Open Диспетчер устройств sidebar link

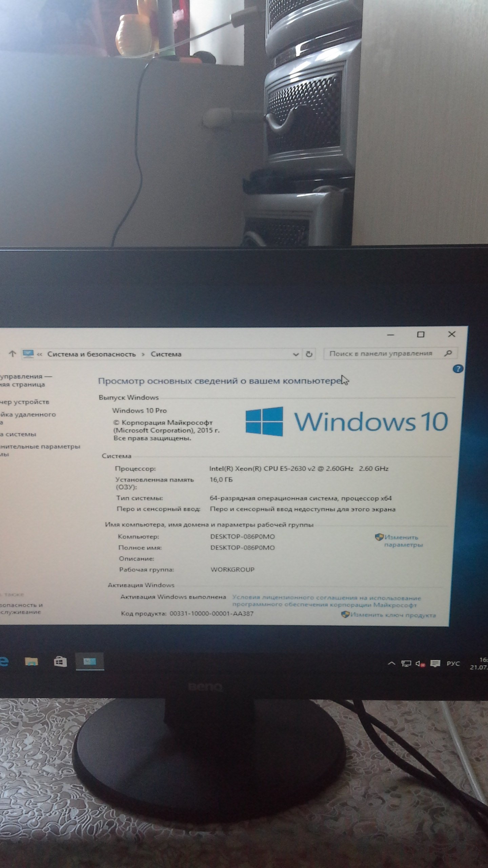pos(24,402)
